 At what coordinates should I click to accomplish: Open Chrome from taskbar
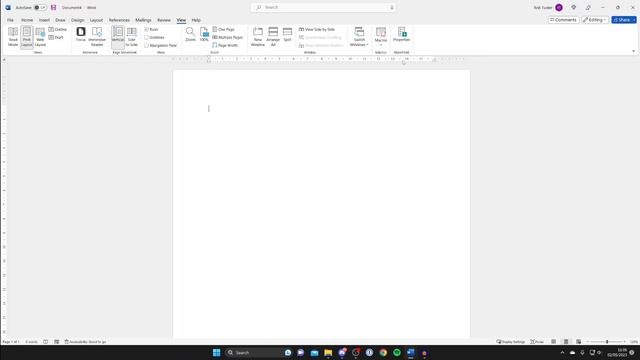point(383,353)
